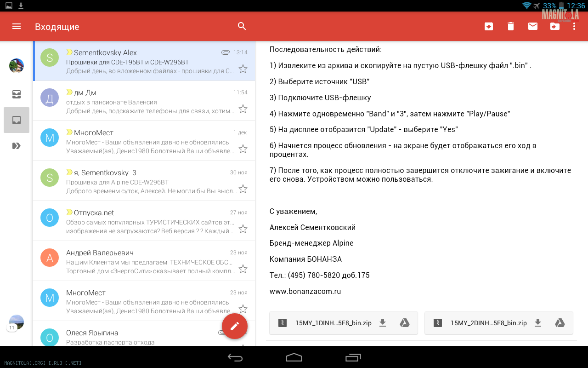
Task: Download 15MY_1DINH...5F8_bin.zip attachment
Action: coord(383,323)
